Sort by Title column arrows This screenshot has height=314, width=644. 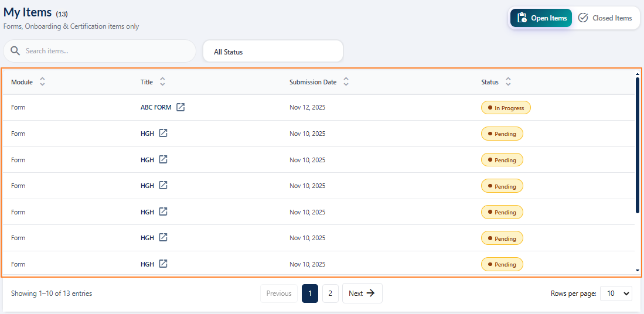pos(162,82)
